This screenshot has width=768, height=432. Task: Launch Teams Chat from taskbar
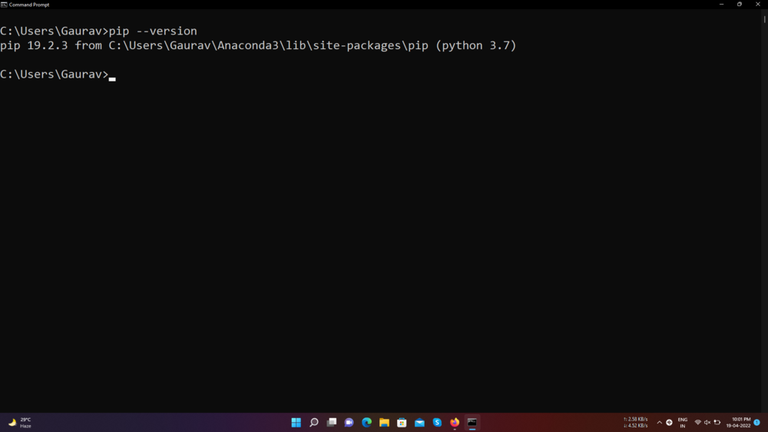point(349,422)
